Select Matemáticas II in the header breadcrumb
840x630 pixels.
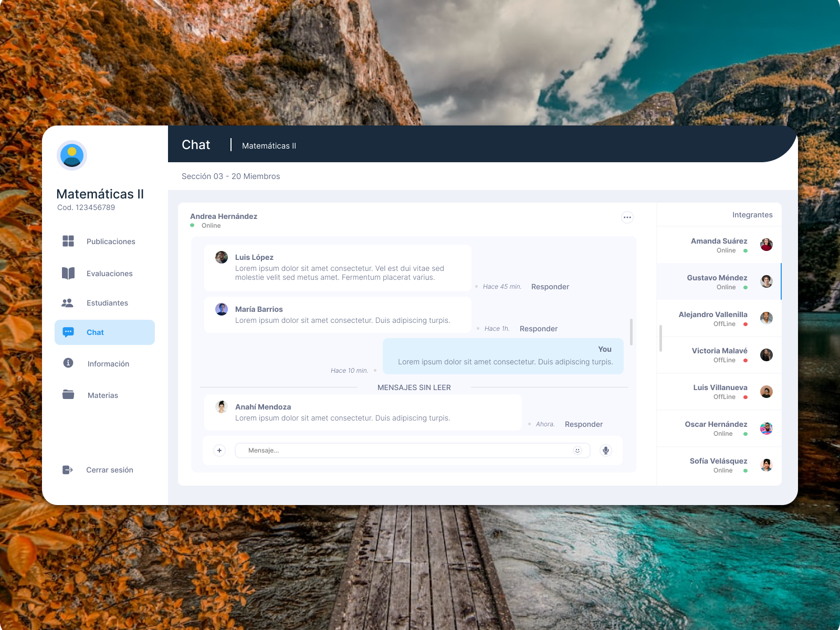point(269,145)
